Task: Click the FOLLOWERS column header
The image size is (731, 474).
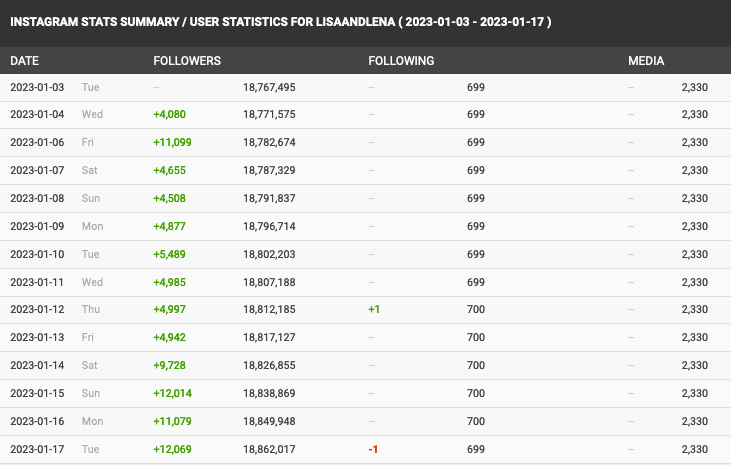Action: point(187,61)
